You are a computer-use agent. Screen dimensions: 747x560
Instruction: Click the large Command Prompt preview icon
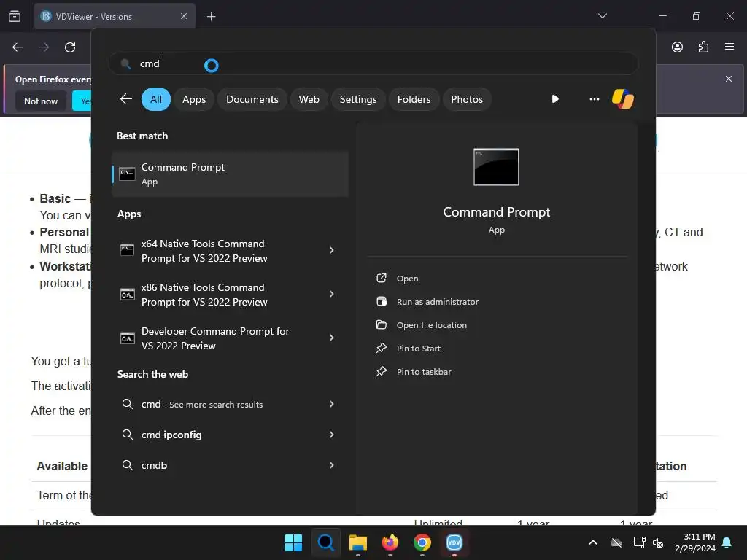[496, 167]
